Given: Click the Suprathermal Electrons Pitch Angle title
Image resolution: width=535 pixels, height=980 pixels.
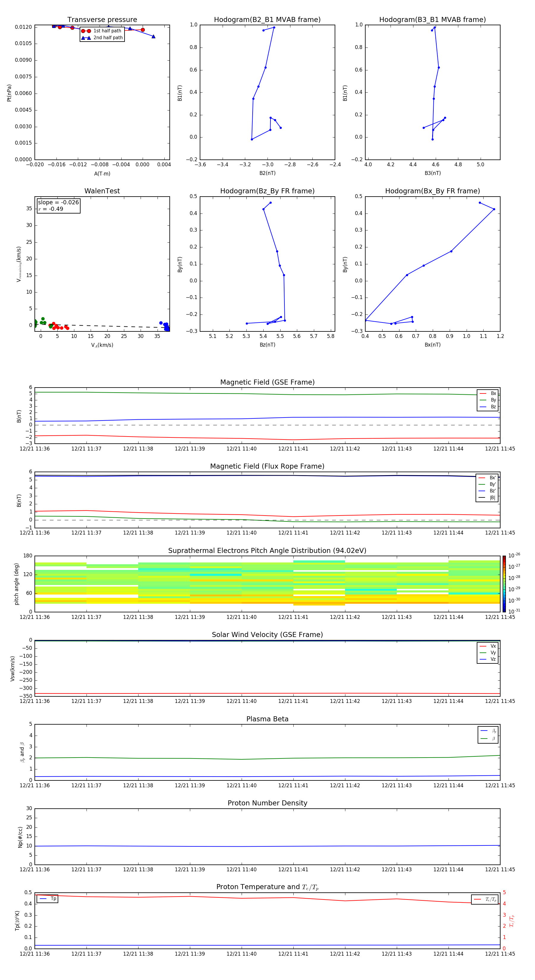Looking at the screenshot, I should (x=267, y=551).
